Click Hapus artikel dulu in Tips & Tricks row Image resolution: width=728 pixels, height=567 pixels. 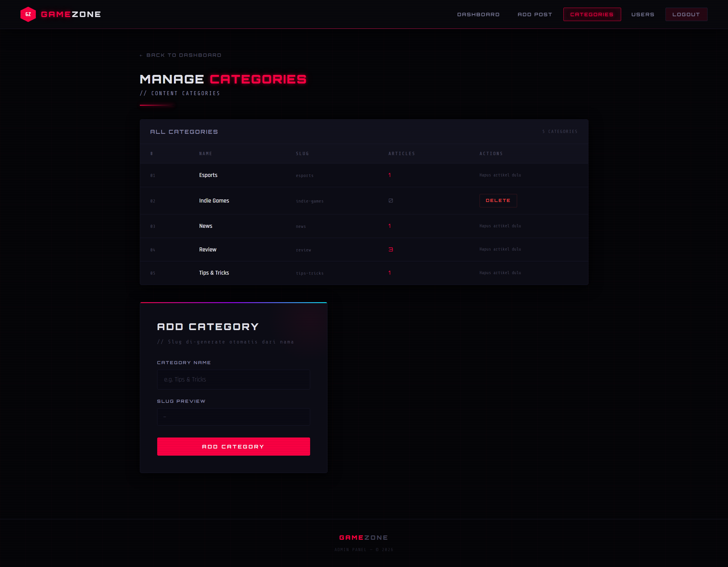pos(500,273)
